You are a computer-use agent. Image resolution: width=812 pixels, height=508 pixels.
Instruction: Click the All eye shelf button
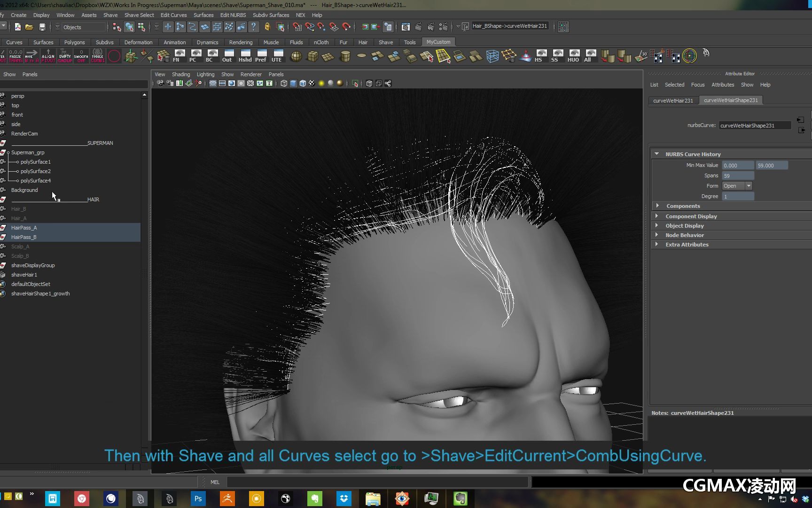tap(591, 56)
